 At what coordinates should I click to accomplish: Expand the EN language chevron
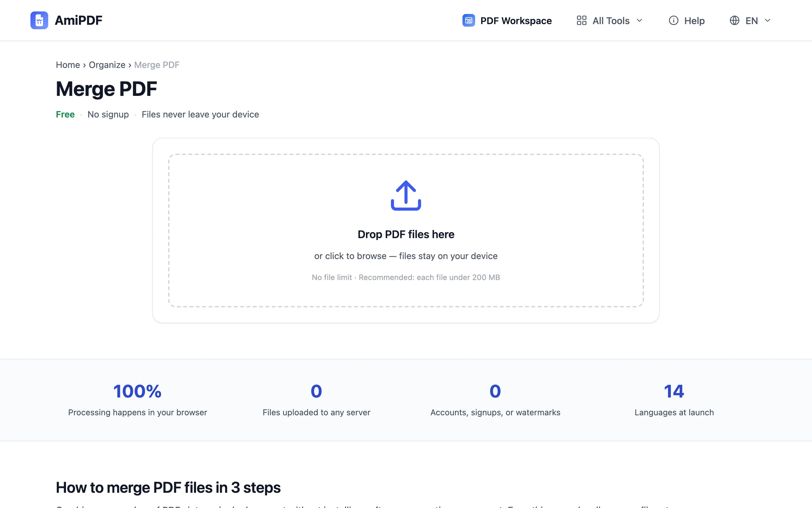(x=768, y=21)
